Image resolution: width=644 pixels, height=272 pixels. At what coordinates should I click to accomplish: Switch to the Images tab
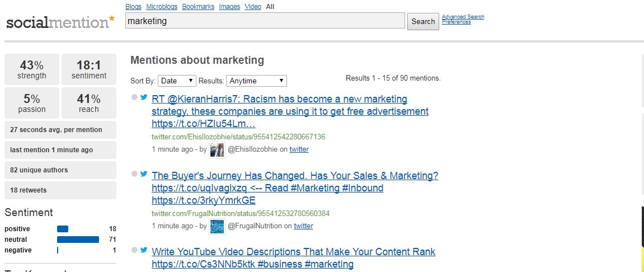229,7
